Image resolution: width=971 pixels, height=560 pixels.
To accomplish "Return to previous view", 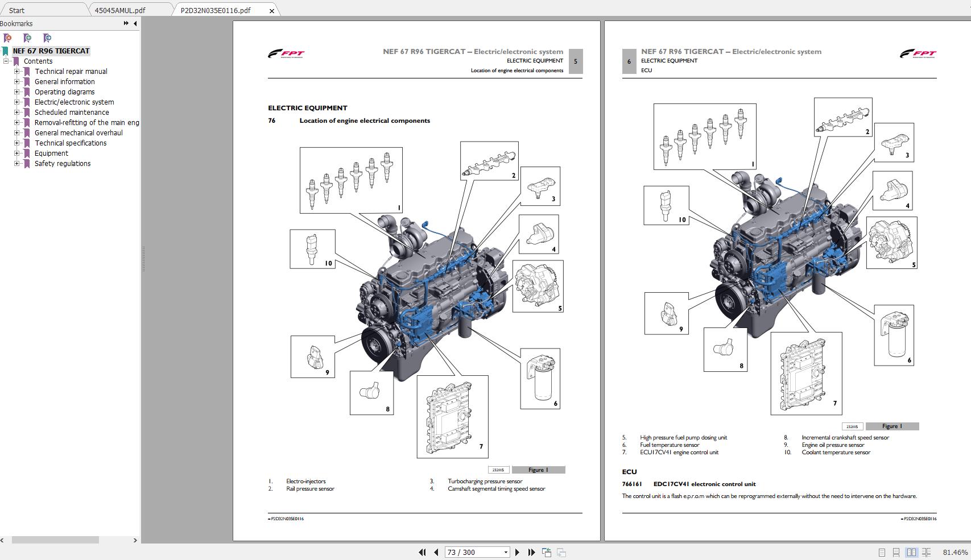I will pyautogui.click(x=547, y=552).
